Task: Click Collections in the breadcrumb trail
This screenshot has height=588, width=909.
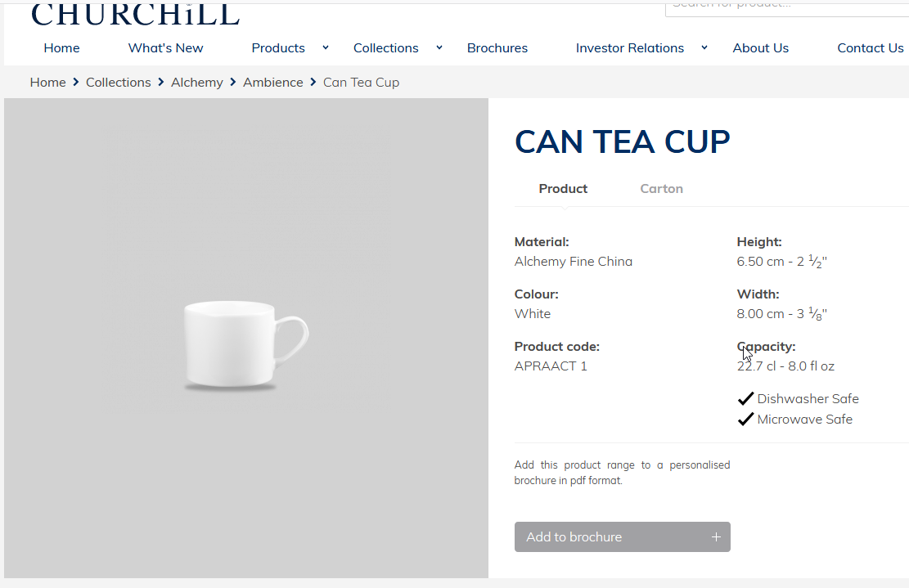Action: 119,83
